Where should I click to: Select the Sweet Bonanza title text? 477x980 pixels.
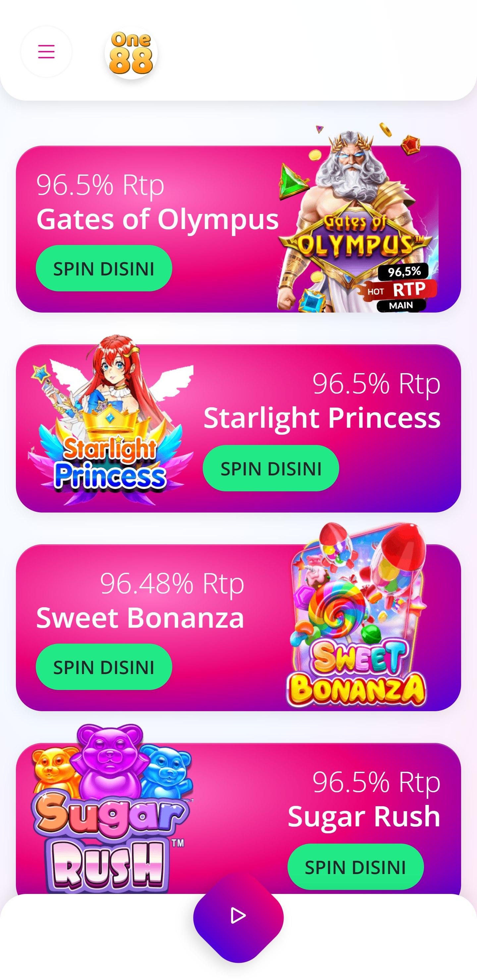click(x=140, y=617)
